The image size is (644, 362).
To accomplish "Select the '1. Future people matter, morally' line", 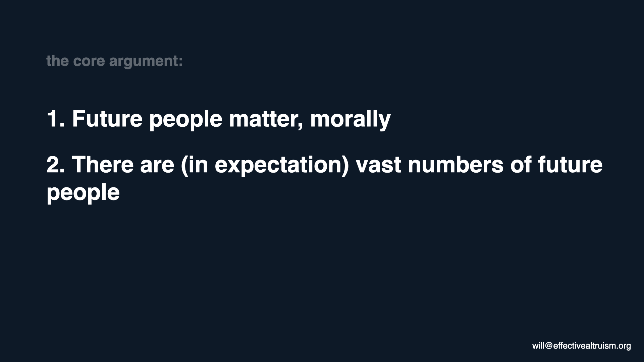I will (x=219, y=119).
